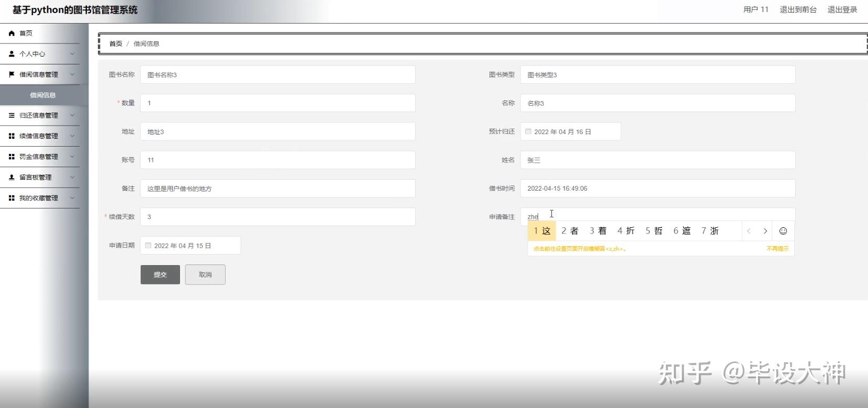
Task: Choose IME candidate 5 哲
Action: pos(654,231)
